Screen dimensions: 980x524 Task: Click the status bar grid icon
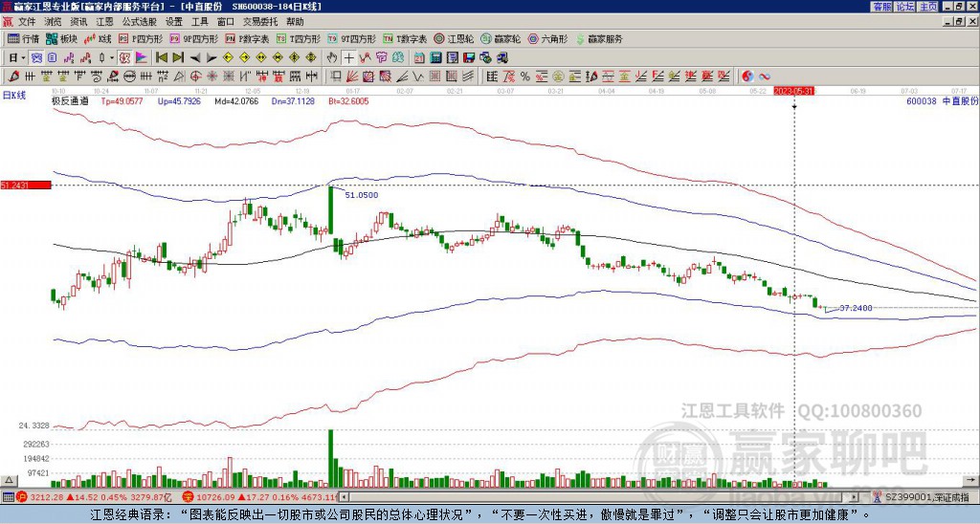pyautogui.click(x=8, y=497)
